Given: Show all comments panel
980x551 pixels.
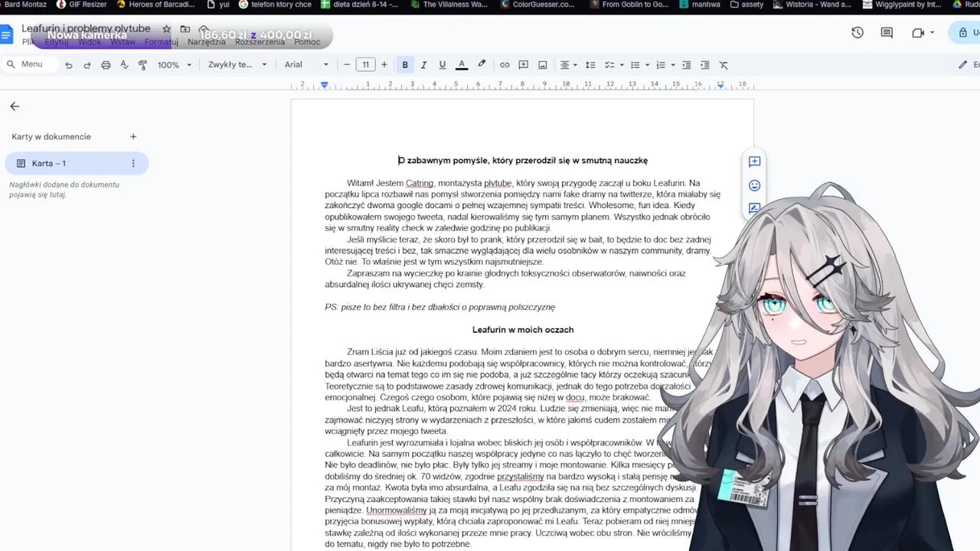Looking at the screenshot, I should click(x=887, y=33).
